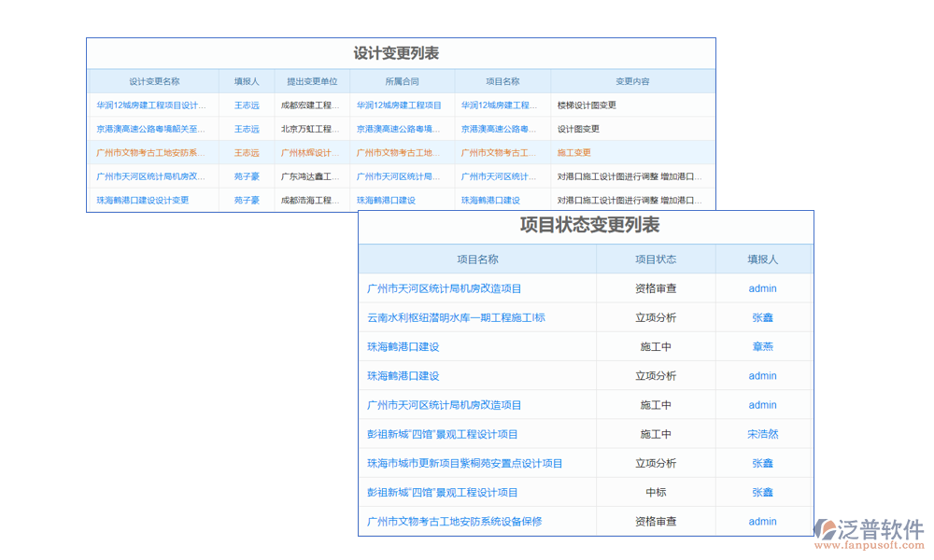This screenshot has width=934, height=560.
Task: Select 章燕 as reporter for 珠海鹤港口建设
Action: coord(762,346)
